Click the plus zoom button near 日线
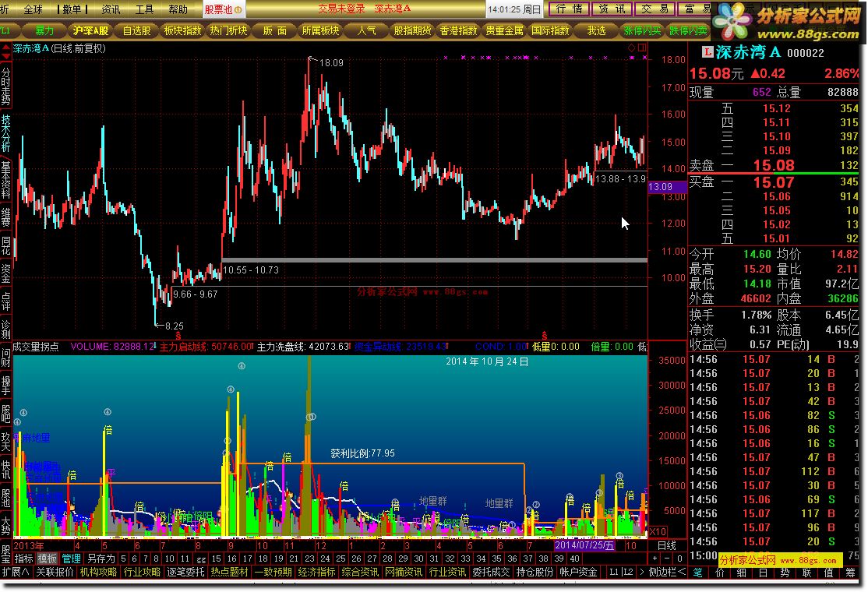The width and height of the screenshot is (868, 592). pyautogui.click(x=655, y=559)
